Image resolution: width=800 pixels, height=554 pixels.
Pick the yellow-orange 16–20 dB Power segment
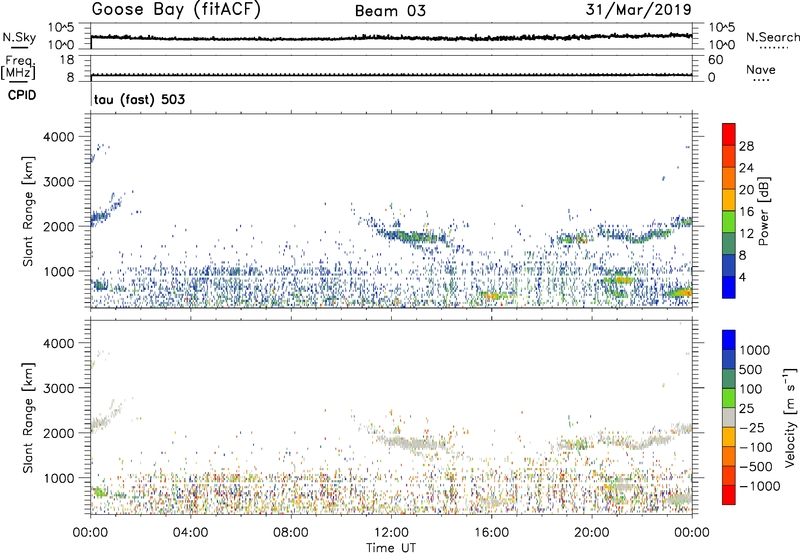tap(729, 200)
